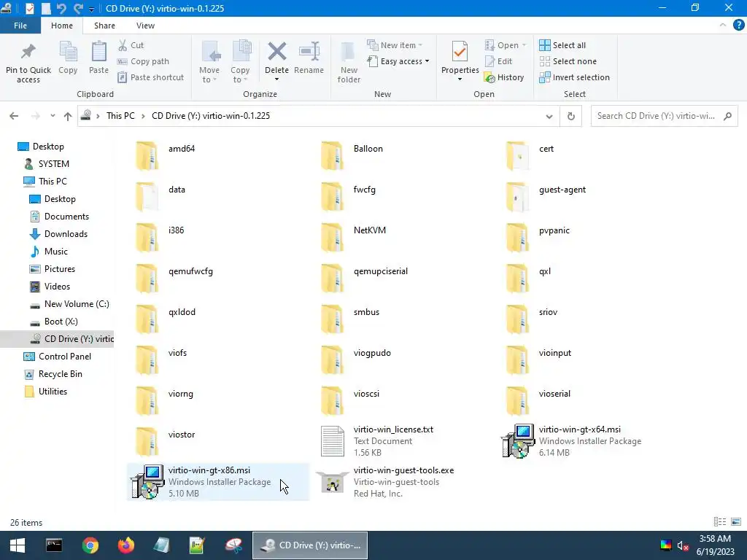
Task: Open Command Prompt from the taskbar
Action: (x=54, y=545)
